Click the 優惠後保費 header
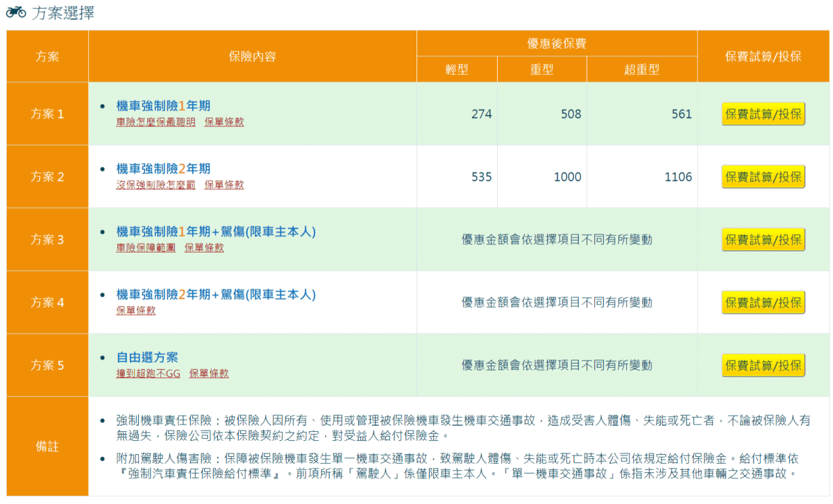This screenshot has width=833, height=504. 557,44
